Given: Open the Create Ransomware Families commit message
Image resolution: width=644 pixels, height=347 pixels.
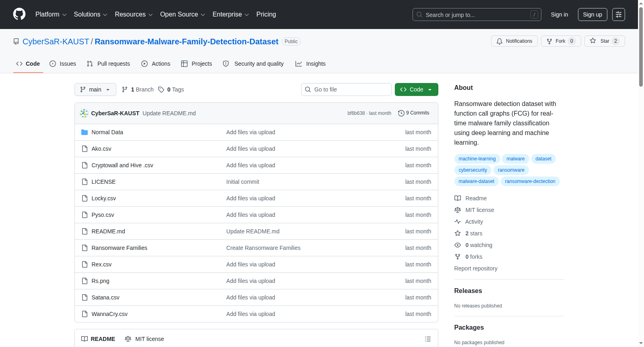Looking at the screenshot, I should [x=263, y=248].
